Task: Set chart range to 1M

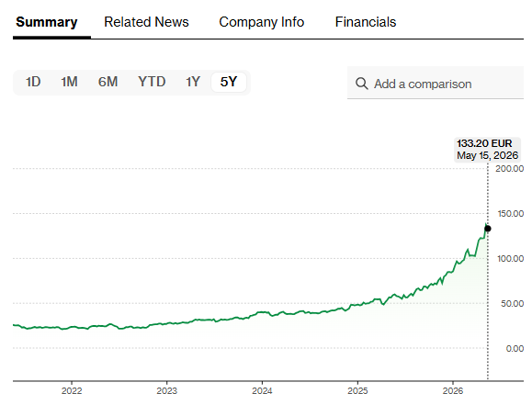Action: click(x=69, y=82)
